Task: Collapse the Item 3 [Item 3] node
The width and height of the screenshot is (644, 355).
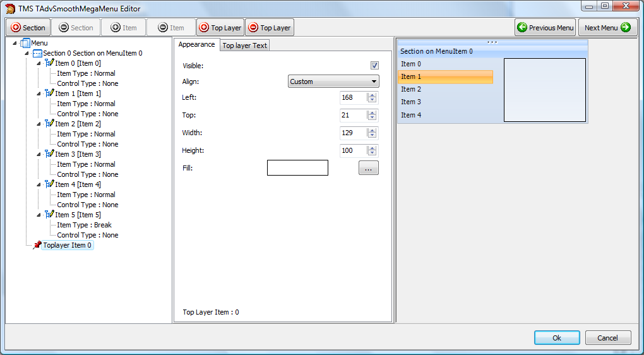Action: click(39, 154)
